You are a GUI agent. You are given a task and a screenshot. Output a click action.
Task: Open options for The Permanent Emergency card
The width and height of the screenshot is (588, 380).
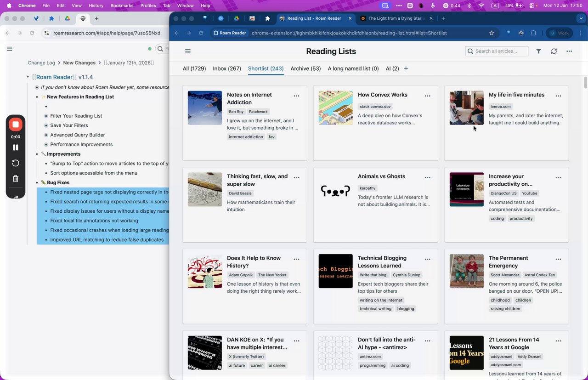(558, 259)
